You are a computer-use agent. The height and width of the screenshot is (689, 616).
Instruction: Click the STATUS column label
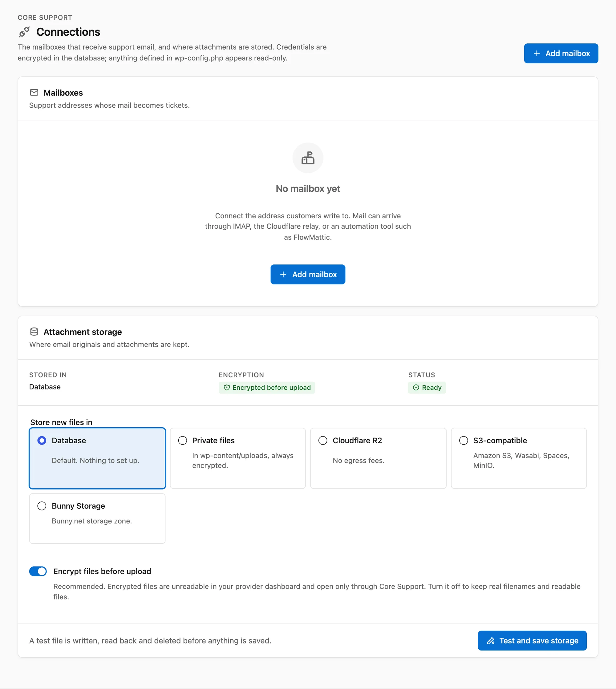click(421, 375)
